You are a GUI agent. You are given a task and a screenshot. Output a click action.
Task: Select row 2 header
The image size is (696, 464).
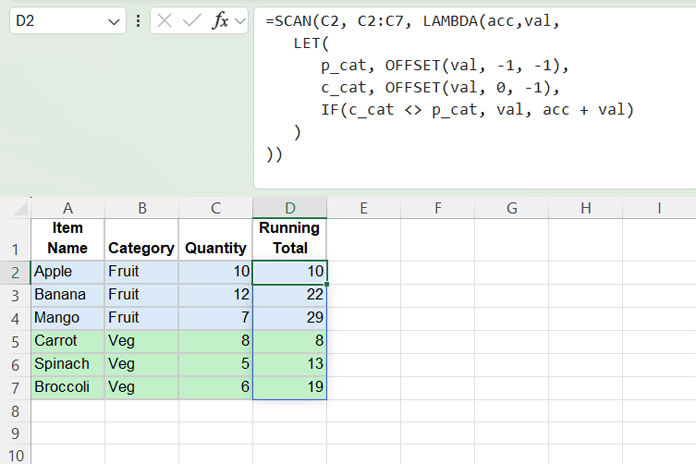(x=15, y=272)
